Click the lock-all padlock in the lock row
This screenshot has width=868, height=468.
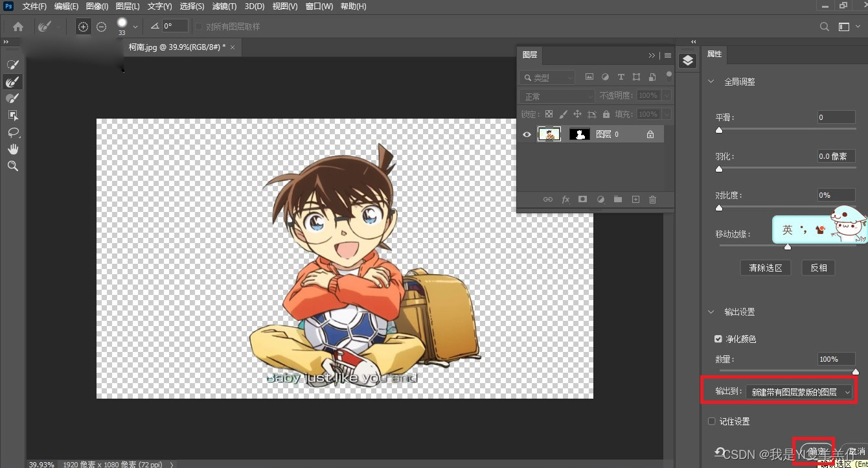606,114
